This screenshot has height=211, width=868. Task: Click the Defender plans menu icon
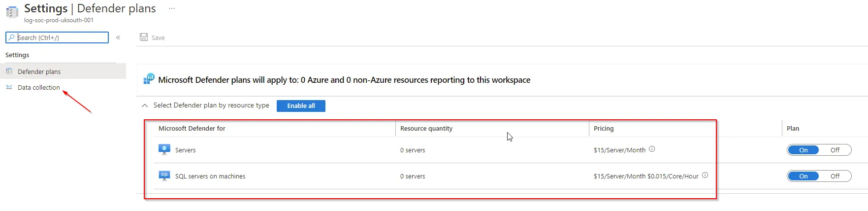[x=9, y=71]
